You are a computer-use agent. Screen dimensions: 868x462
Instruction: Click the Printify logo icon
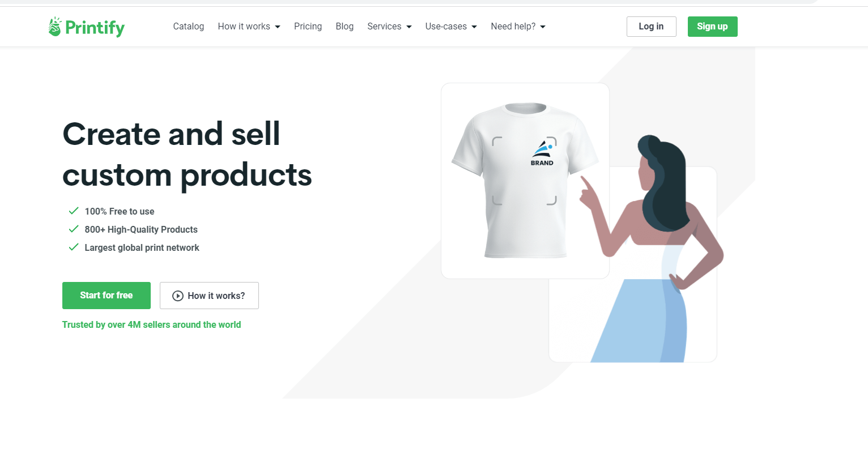point(54,27)
